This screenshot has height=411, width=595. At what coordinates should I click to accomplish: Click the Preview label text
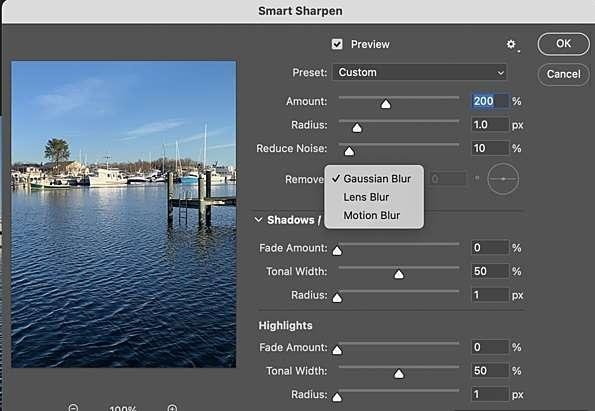[x=370, y=44]
